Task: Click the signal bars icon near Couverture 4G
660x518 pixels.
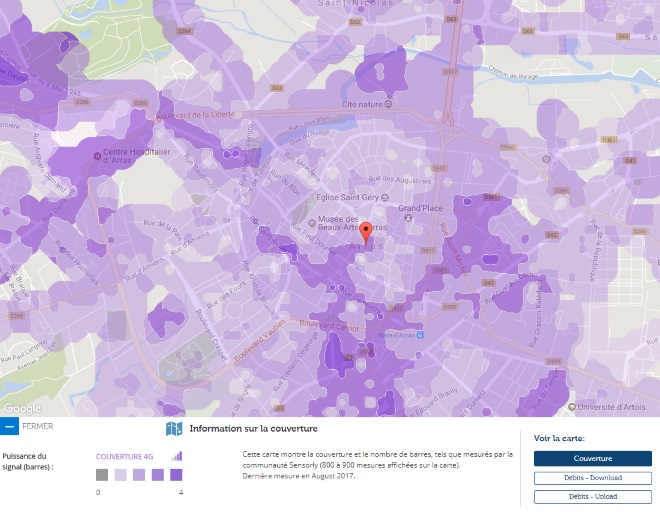Action: [177, 456]
